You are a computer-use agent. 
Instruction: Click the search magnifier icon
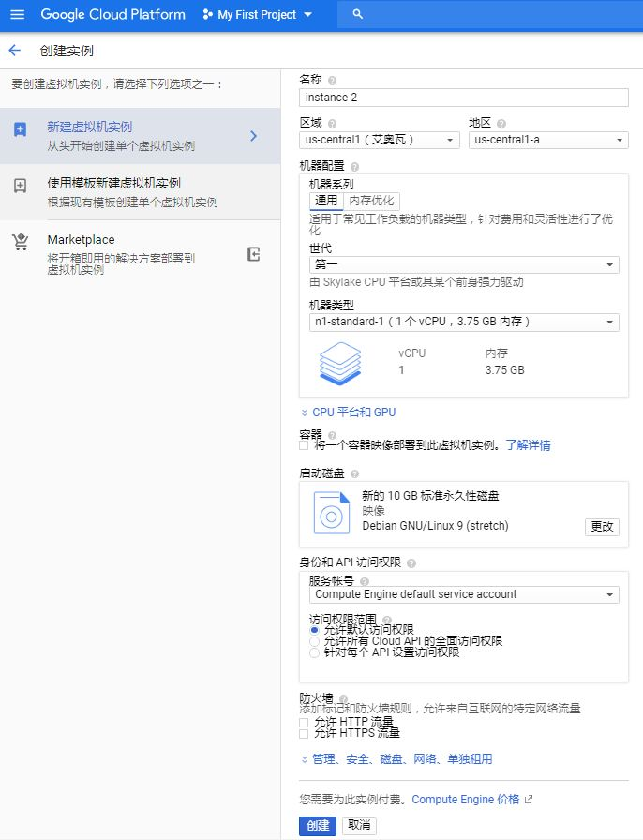pos(358,14)
